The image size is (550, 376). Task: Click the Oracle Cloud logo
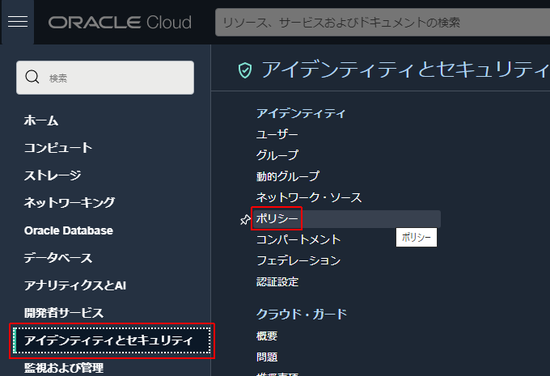[x=120, y=22]
